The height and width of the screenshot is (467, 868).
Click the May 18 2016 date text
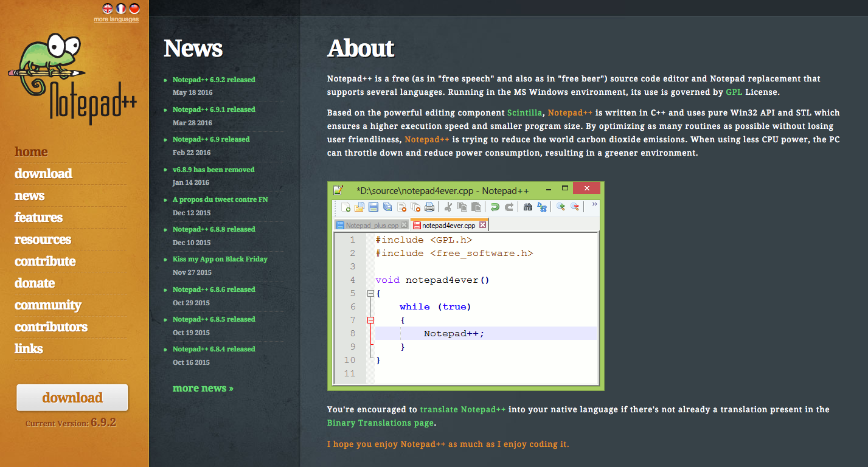point(192,93)
